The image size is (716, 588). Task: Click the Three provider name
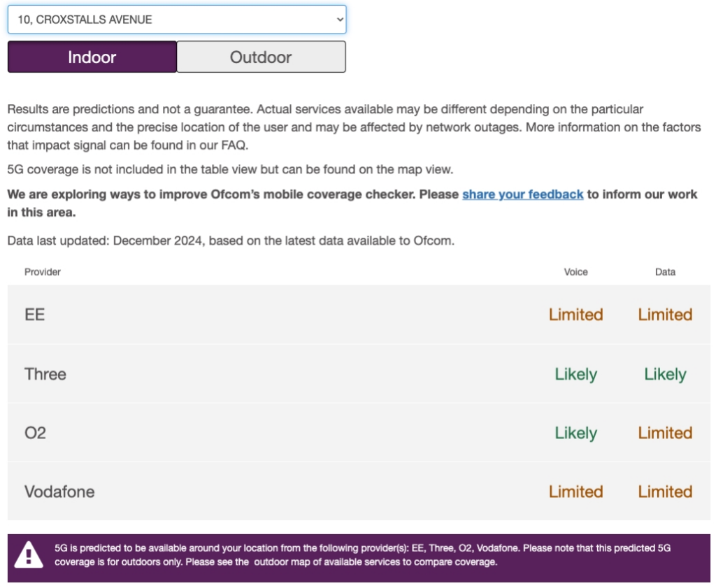45,374
